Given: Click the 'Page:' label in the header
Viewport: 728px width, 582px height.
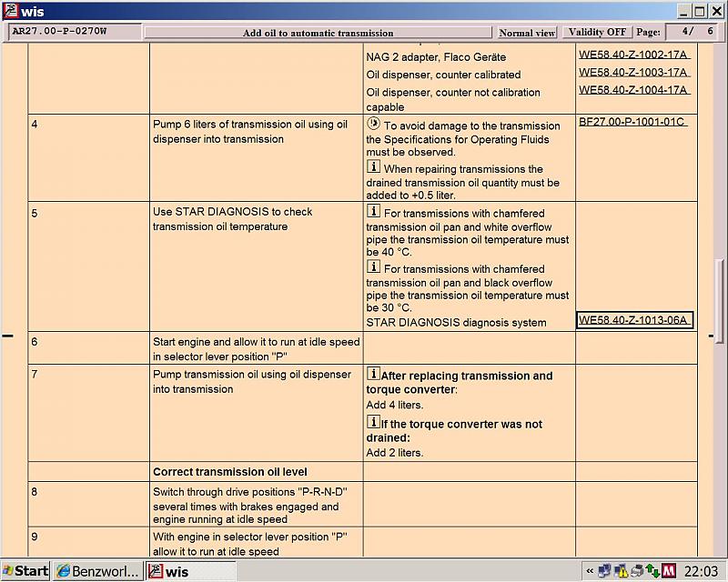Looking at the screenshot, I should click(x=648, y=32).
